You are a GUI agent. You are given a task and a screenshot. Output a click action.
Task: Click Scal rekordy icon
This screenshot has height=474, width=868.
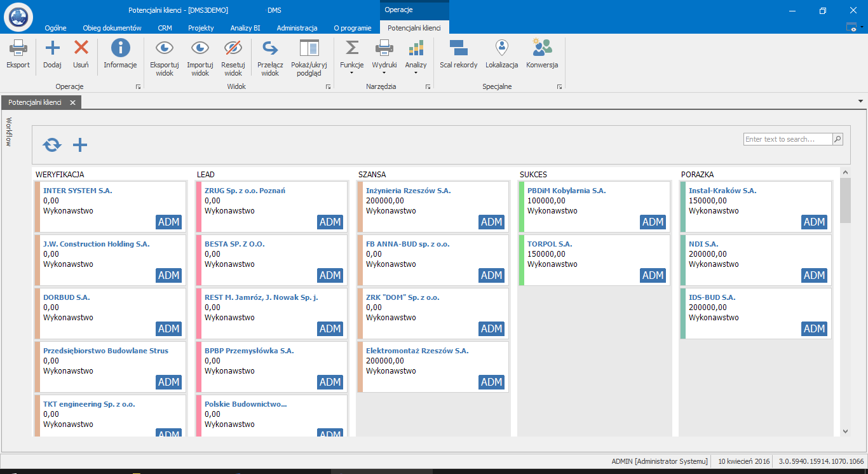pyautogui.click(x=458, y=48)
